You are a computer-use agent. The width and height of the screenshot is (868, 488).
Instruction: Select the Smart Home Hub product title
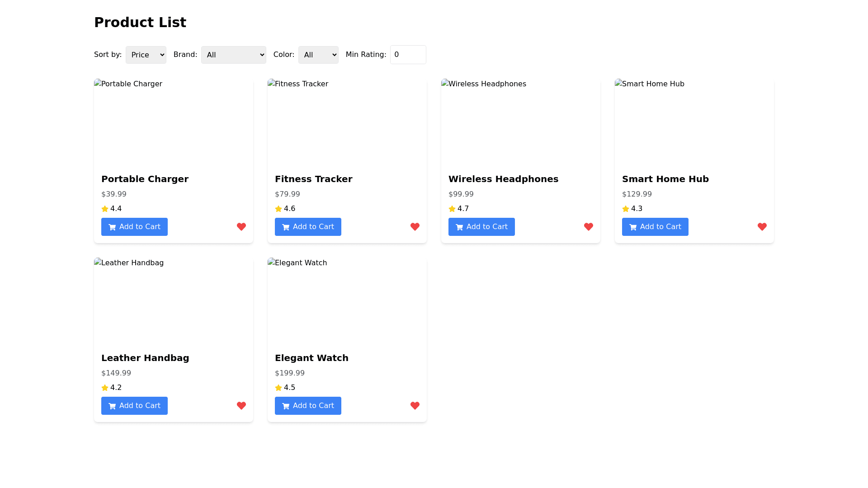pos(665,179)
